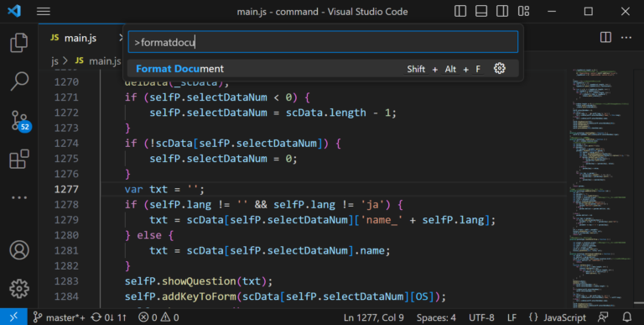This screenshot has width=644, height=325.
Task: Show additional views ellipsis in activity bar
Action: click(x=19, y=198)
